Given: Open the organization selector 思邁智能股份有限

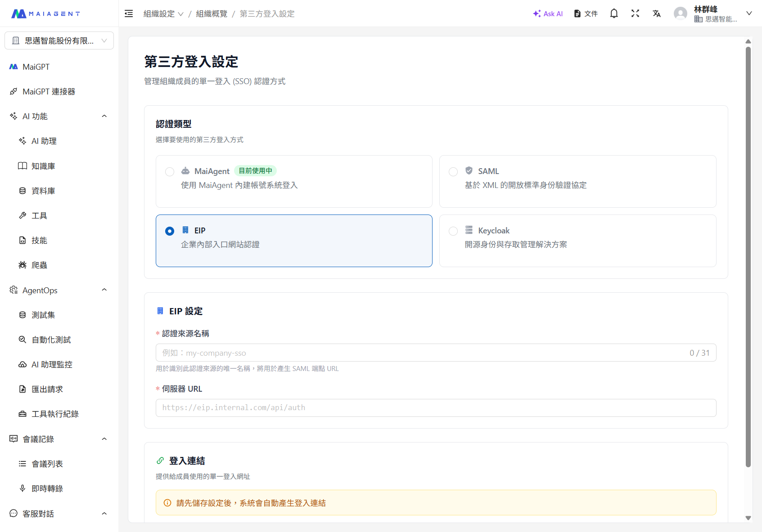Looking at the screenshot, I should click(59, 40).
